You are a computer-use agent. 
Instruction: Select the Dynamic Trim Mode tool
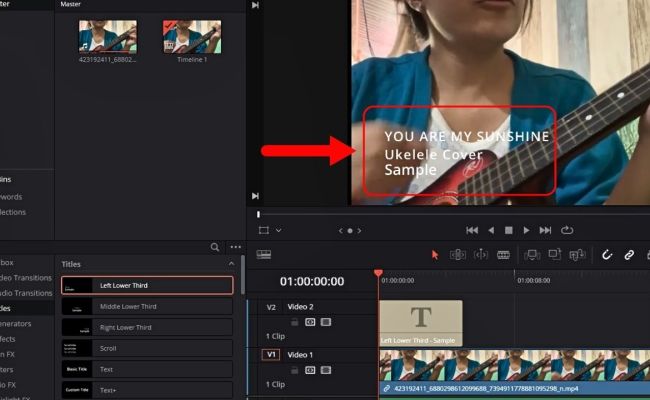point(480,255)
